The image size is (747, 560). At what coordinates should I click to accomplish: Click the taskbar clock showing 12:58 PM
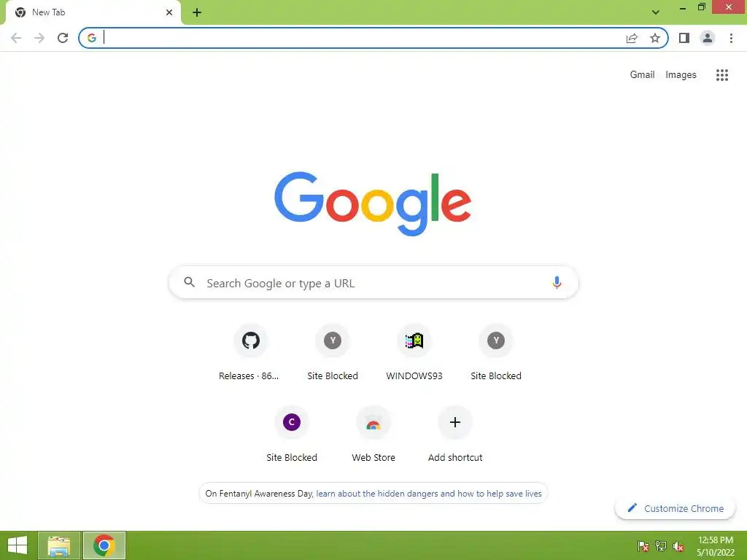tap(715, 545)
